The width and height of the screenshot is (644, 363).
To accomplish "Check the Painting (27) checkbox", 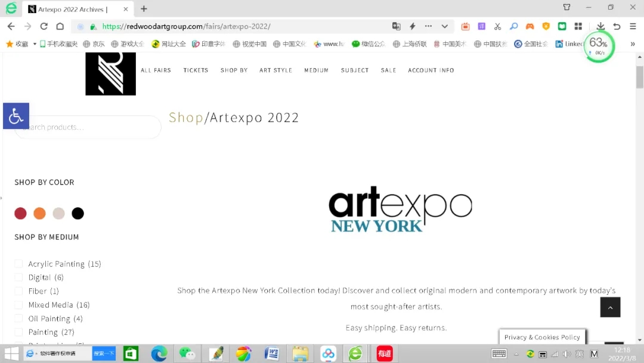I will coord(18,332).
